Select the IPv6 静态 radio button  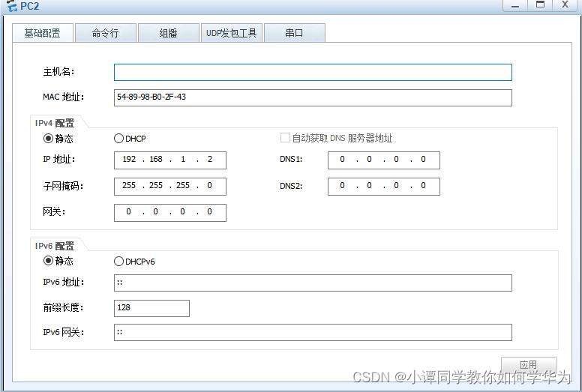coord(48,261)
